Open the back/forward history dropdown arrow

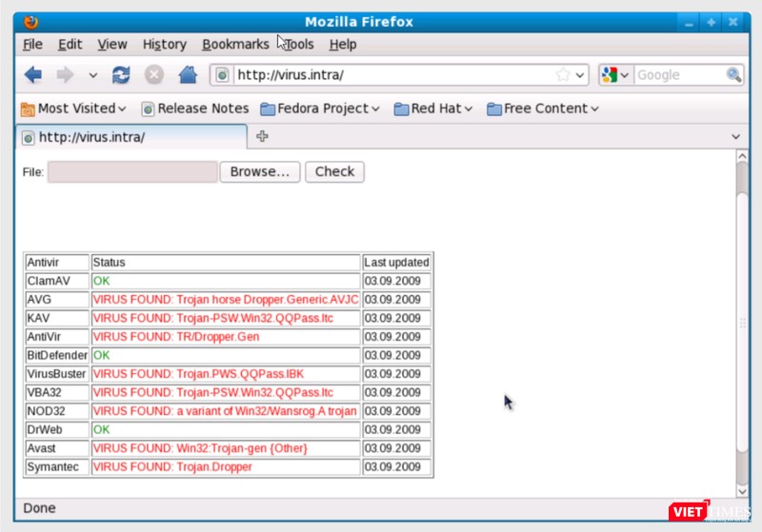click(92, 75)
